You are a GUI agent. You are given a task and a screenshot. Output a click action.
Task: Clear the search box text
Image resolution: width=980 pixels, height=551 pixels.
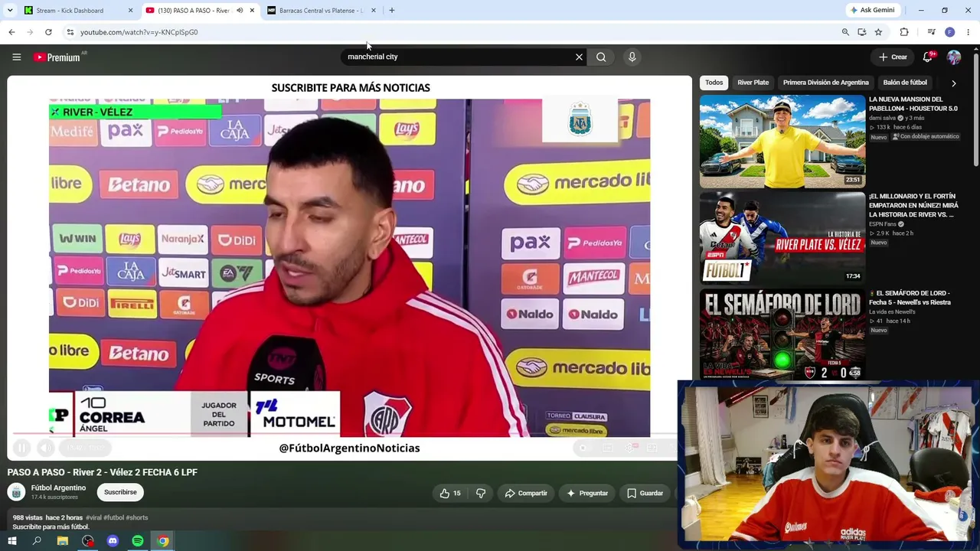pos(579,57)
